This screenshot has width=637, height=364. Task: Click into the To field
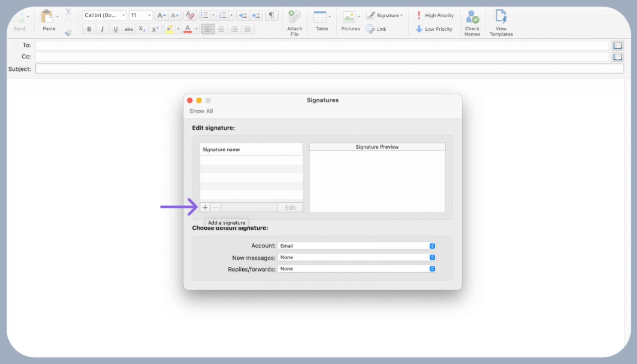(322, 45)
